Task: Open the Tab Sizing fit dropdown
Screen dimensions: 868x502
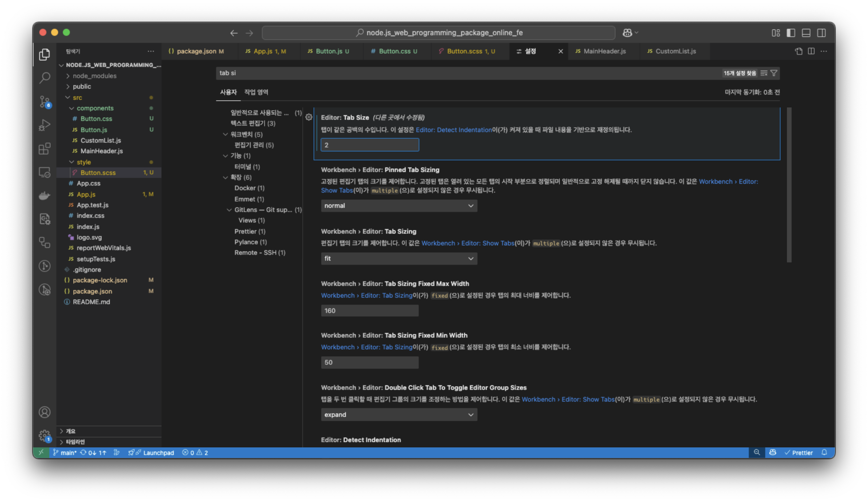Action: (x=399, y=258)
